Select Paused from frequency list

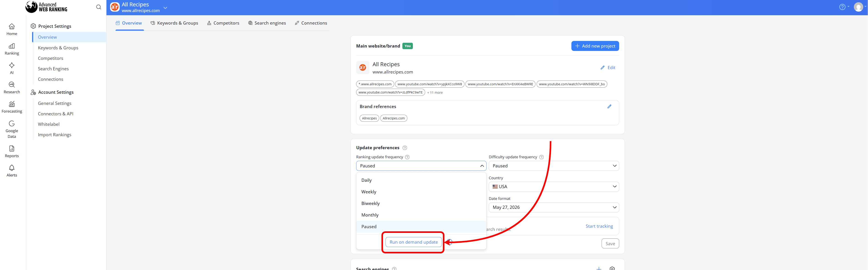coord(421,227)
